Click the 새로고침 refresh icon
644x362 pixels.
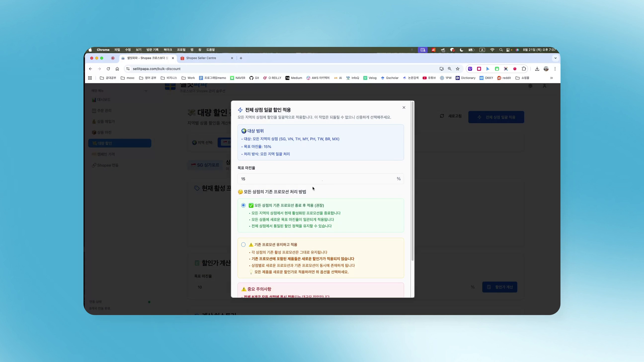pyautogui.click(x=442, y=116)
